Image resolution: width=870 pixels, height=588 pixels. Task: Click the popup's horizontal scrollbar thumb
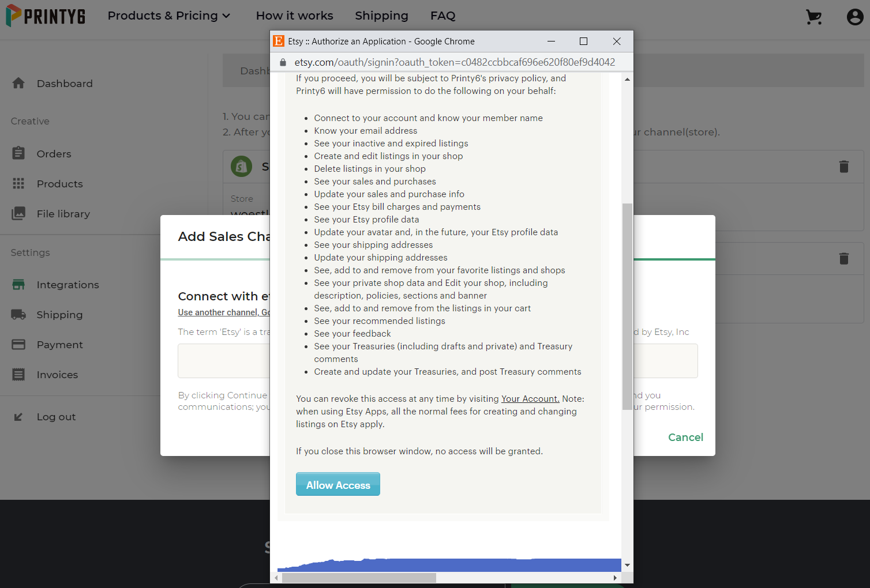(x=359, y=578)
